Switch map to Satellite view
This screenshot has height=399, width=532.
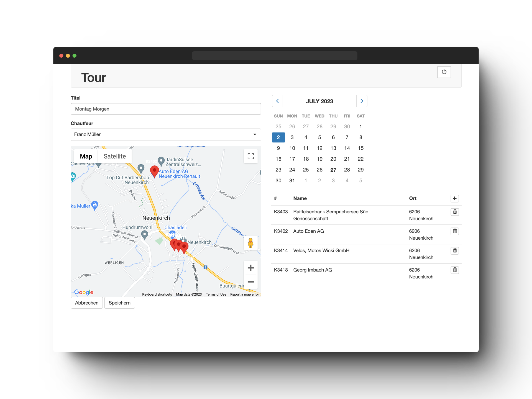(115, 156)
